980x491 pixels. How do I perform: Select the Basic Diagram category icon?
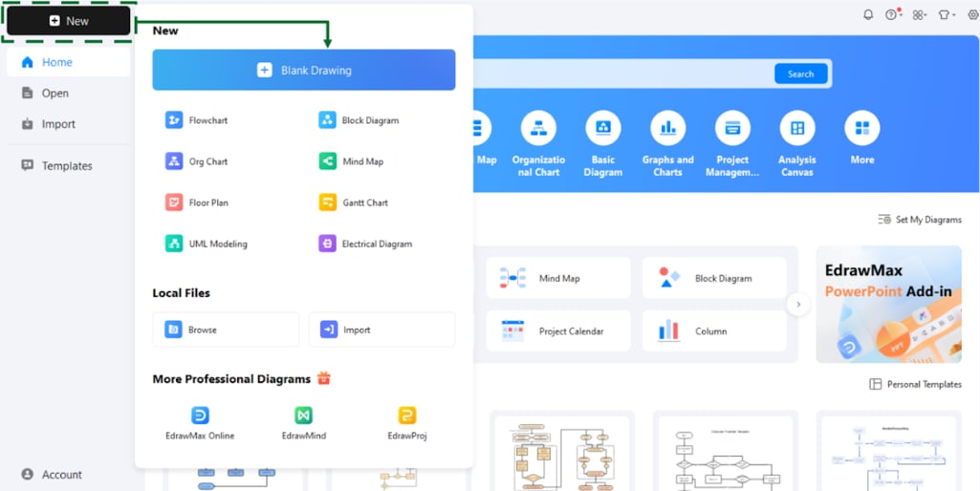click(603, 128)
